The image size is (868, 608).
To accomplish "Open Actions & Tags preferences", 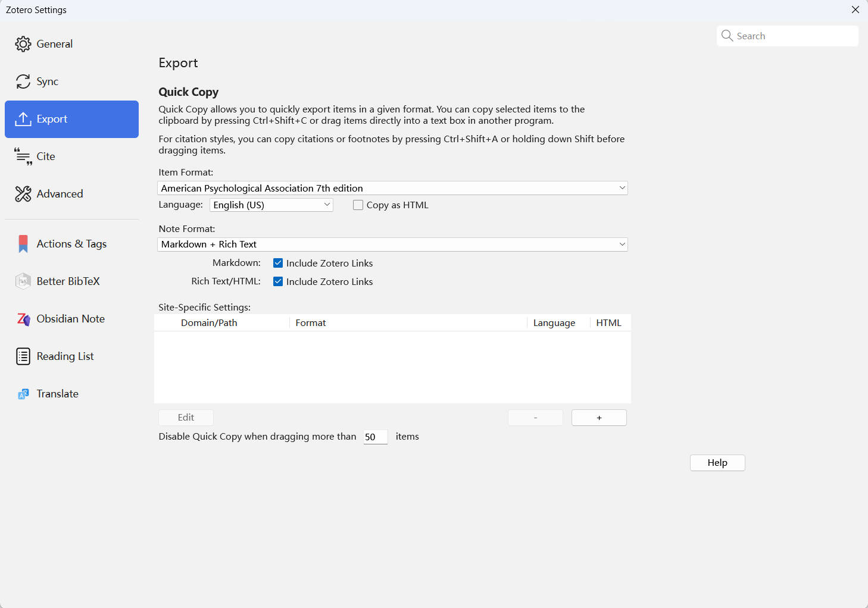I will point(71,244).
